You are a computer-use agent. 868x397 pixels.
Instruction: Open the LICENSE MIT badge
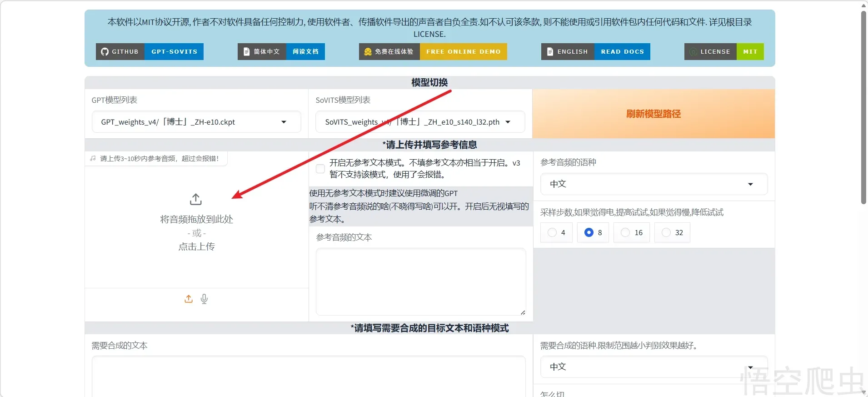click(x=724, y=52)
